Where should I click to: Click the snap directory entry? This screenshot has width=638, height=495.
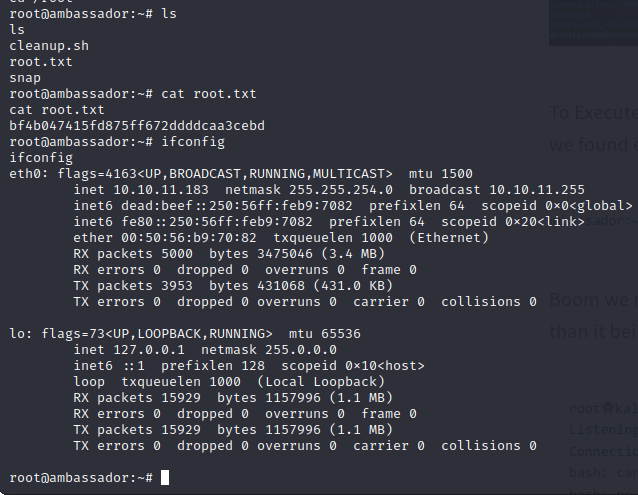[25, 78]
